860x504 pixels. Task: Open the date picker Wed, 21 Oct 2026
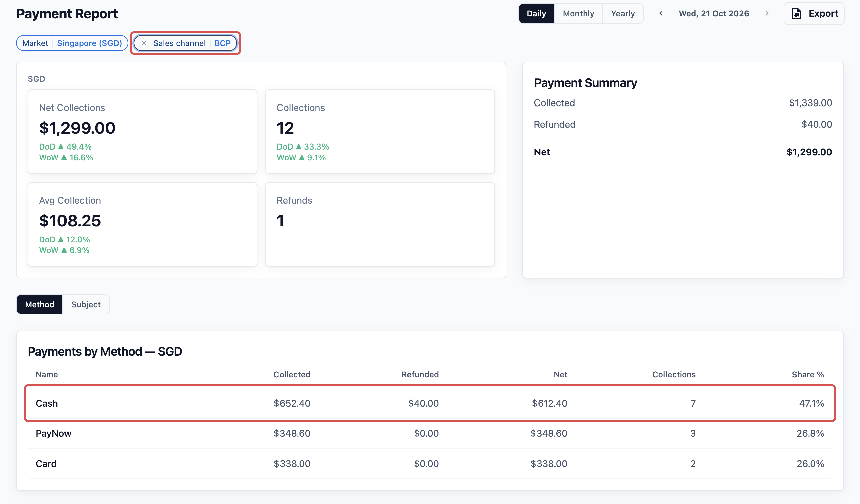tap(714, 14)
